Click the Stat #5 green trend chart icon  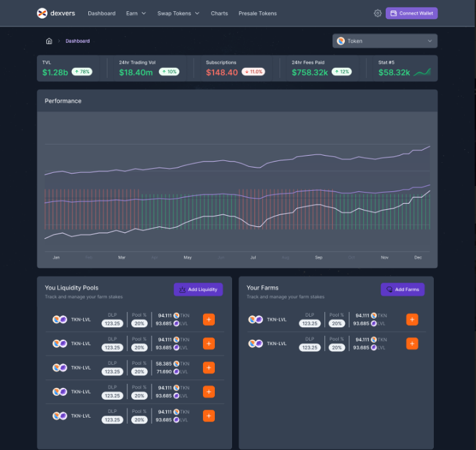pyautogui.click(x=423, y=72)
